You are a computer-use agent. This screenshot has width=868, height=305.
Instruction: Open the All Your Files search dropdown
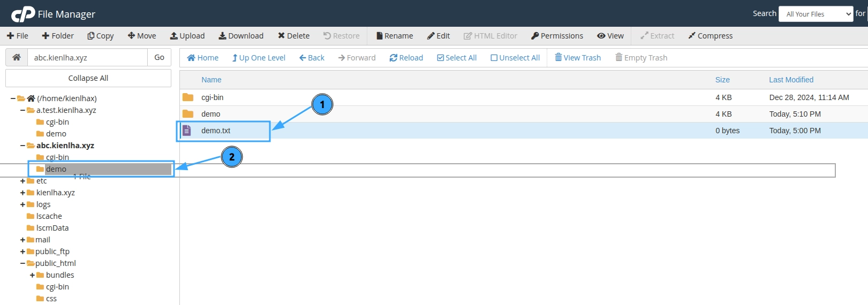click(816, 14)
